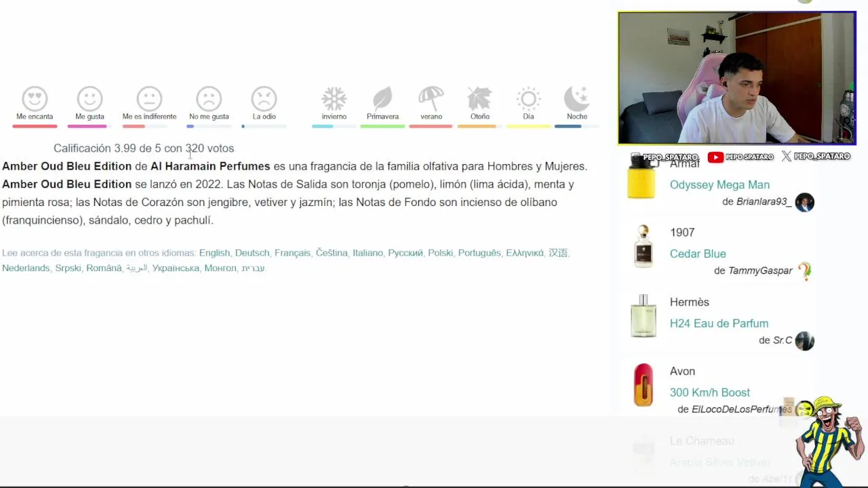
Task: Pick the Otoño maple leaf icon
Action: [479, 99]
